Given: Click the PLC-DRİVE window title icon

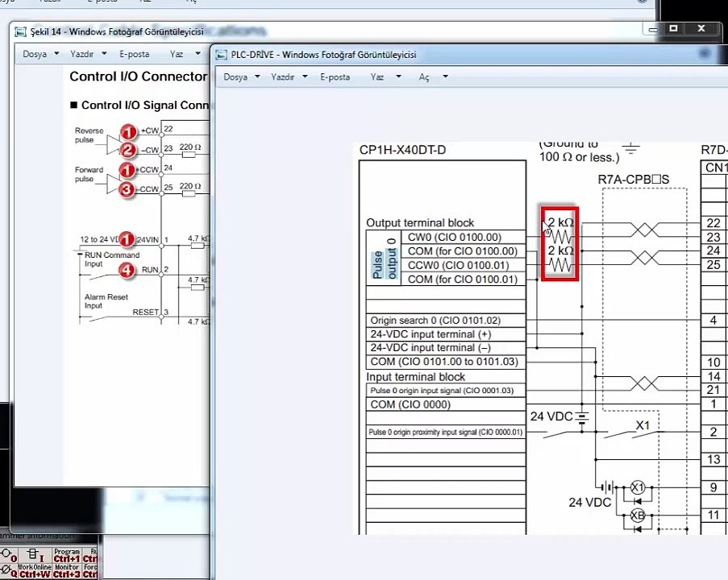Looking at the screenshot, I should 221,55.
